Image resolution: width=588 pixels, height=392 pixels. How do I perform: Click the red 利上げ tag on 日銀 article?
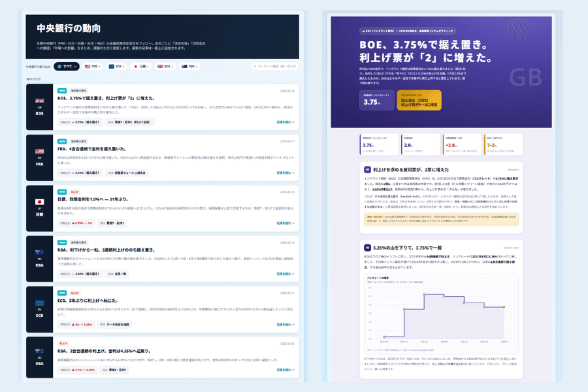coord(74,191)
